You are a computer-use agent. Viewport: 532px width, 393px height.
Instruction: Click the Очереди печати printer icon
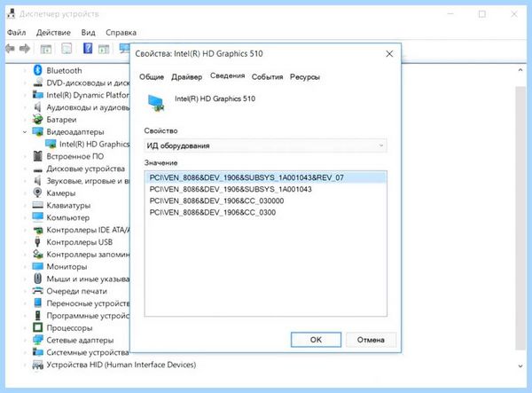pyautogui.click(x=37, y=291)
